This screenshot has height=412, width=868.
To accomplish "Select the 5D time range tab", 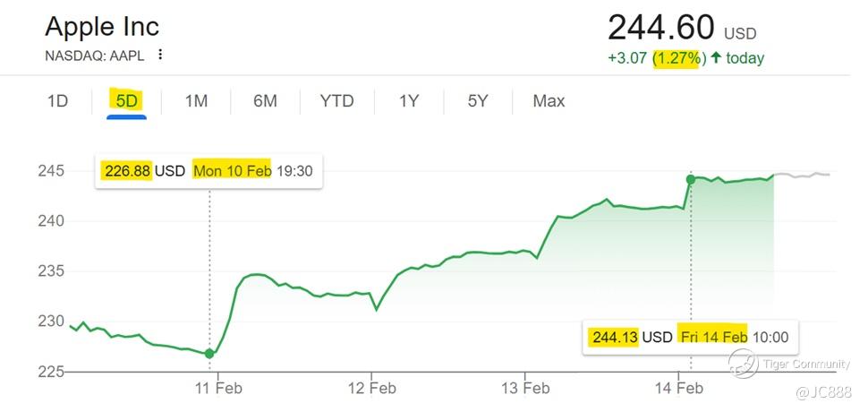I will [x=126, y=101].
